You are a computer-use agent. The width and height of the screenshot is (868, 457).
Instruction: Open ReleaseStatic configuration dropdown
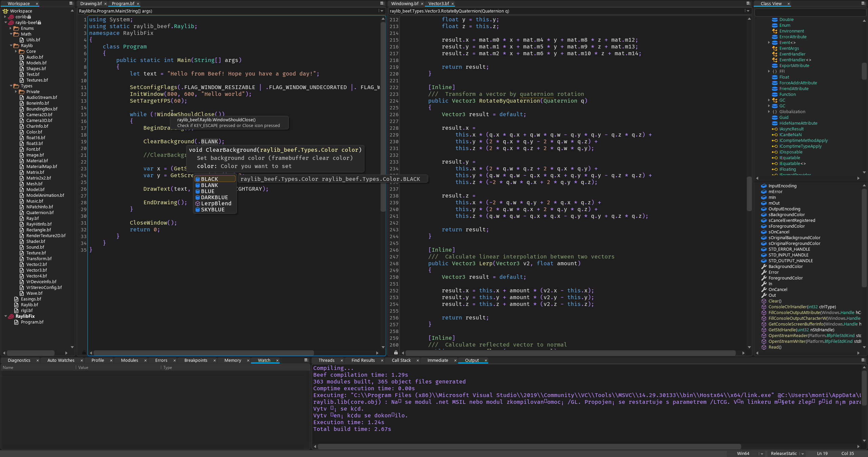803,454
